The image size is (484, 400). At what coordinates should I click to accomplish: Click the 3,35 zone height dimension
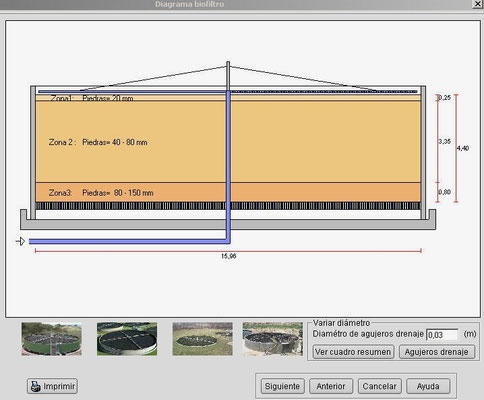tap(445, 141)
